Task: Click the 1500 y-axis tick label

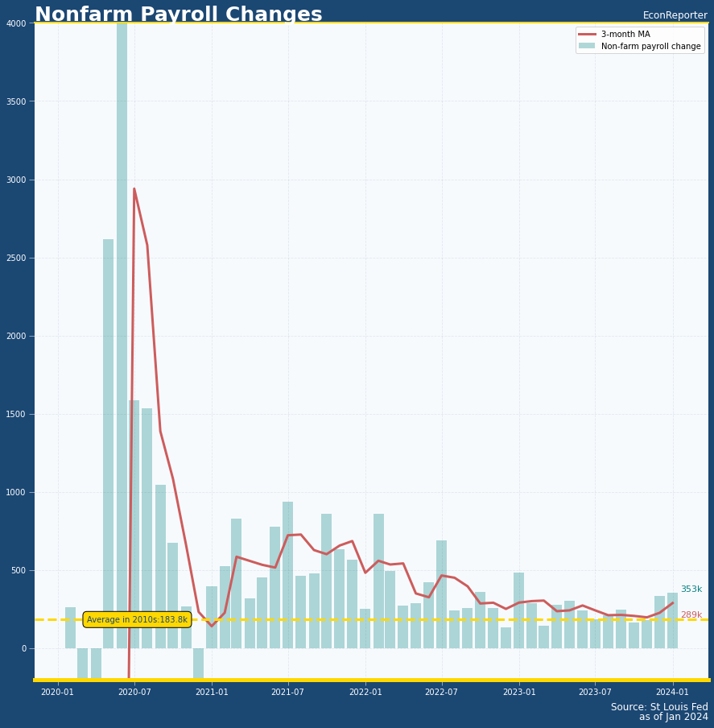Action: pyautogui.click(x=17, y=414)
